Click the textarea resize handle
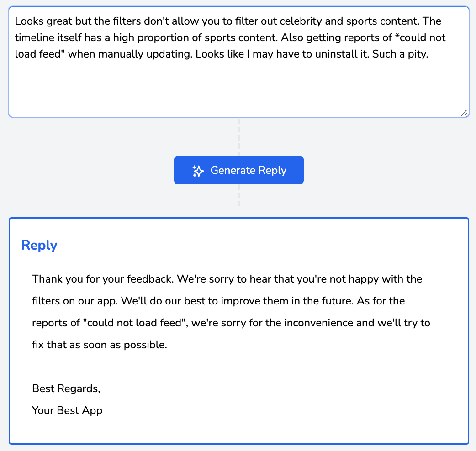Viewport: 476px width, 451px height. (x=464, y=112)
